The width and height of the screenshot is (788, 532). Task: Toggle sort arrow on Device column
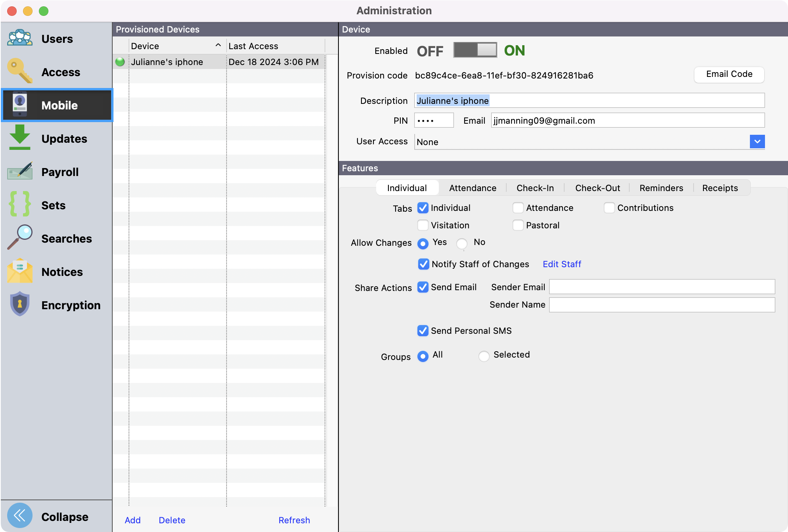[218, 46]
